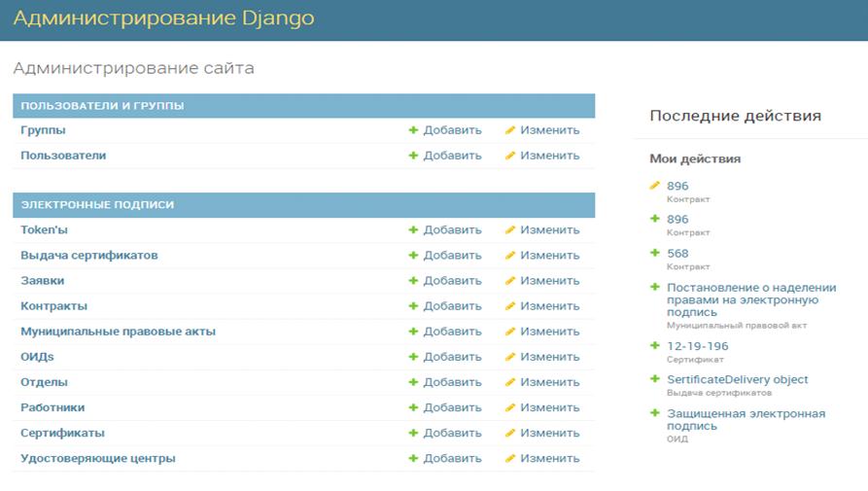868x491 pixels.
Task: Click the pencil icon in Контракты row
Action: 510,306
